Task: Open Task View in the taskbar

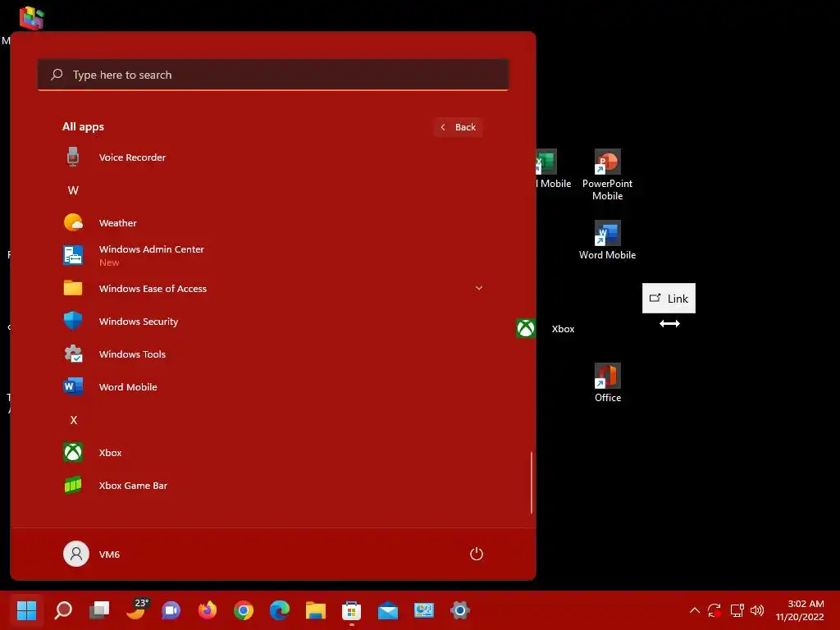Action: coord(99,609)
